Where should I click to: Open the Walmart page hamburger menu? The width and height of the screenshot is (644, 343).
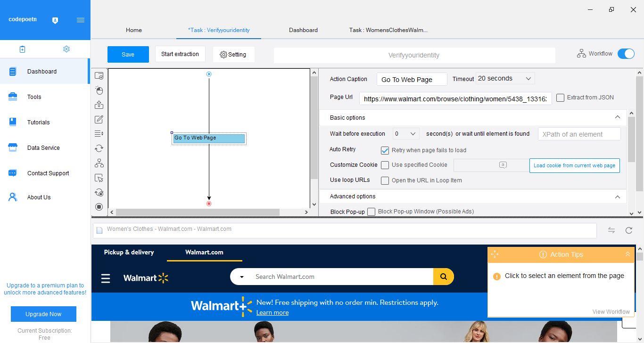pyautogui.click(x=106, y=278)
